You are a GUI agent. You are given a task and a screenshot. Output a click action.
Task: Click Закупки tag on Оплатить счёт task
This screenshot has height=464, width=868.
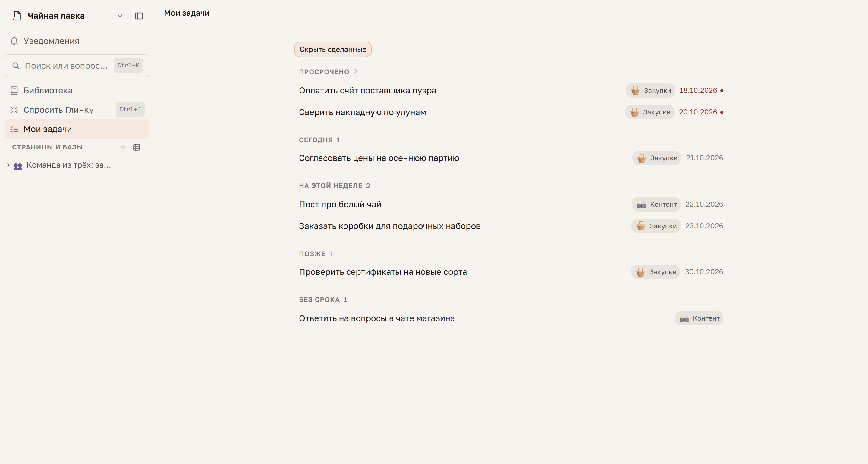[650, 91]
